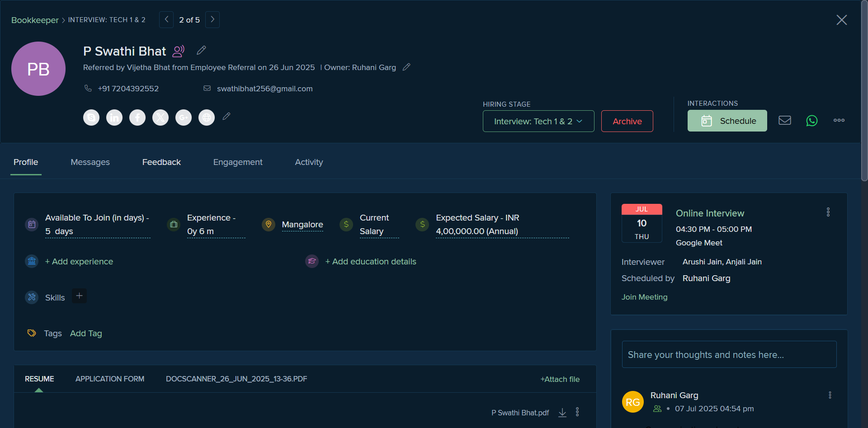Viewport: 868px width, 428px height.
Task: Click Bookkeeper breadcrumb link
Action: coord(35,20)
